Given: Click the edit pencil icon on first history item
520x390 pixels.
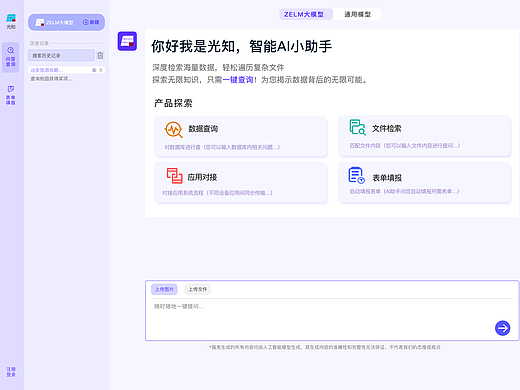Looking at the screenshot, I should click(x=94, y=70).
